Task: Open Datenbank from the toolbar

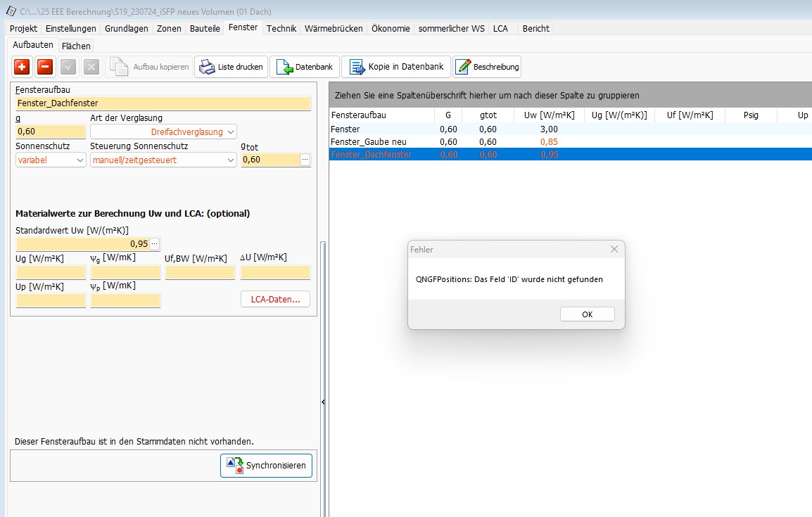Action: click(305, 67)
